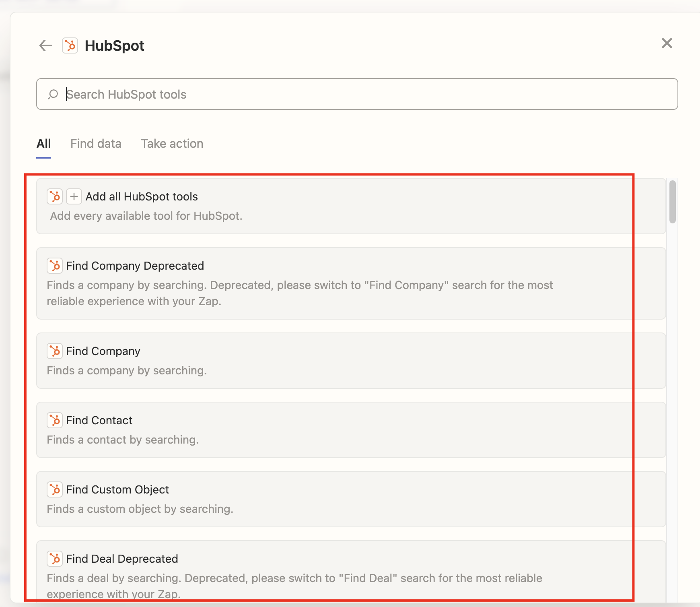
Task: Select the All tab
Action: pos(43,144)
